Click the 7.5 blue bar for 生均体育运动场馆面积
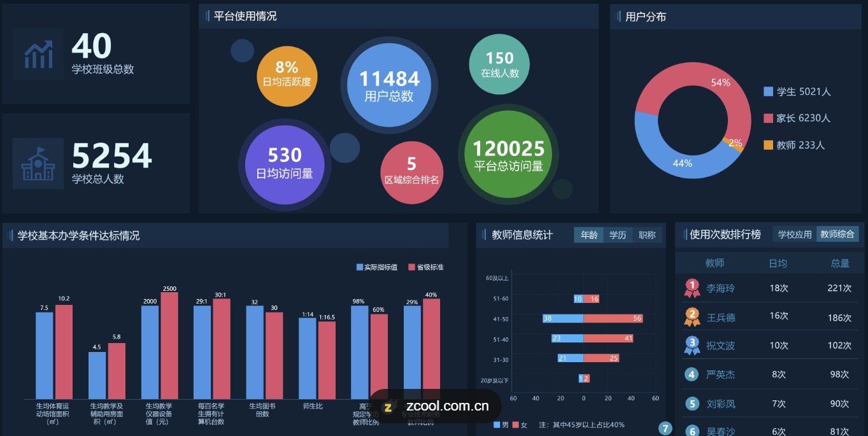 pos(44,355)
